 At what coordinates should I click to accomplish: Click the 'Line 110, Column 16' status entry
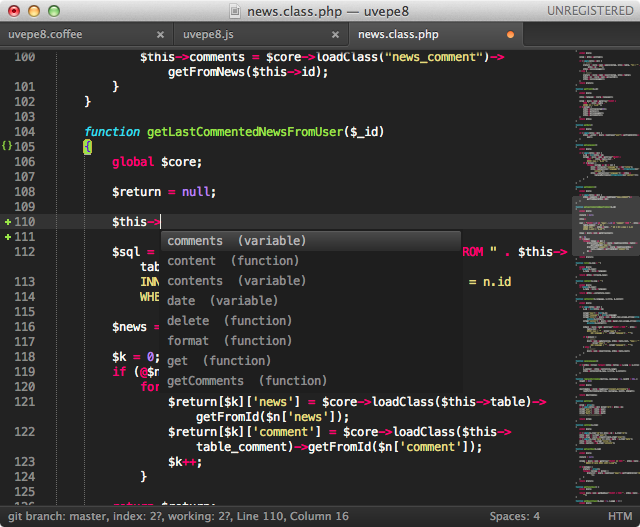click(x=293, y=516)
